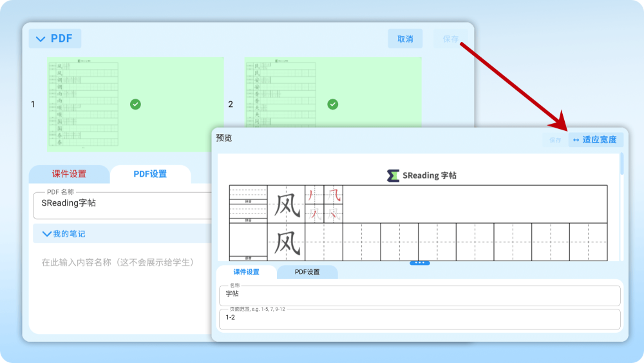Focus the 在此输入内容名称 notes field

tap(118, 262)
